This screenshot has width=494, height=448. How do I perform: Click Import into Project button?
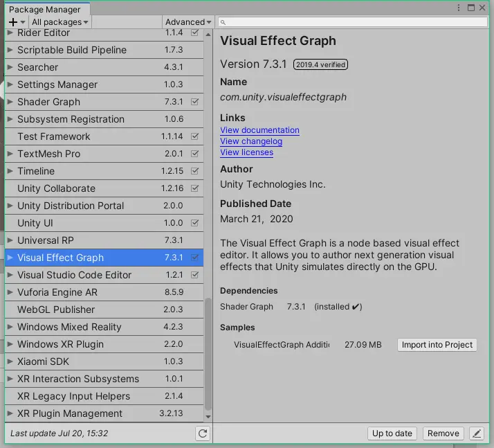pos(437,345)
